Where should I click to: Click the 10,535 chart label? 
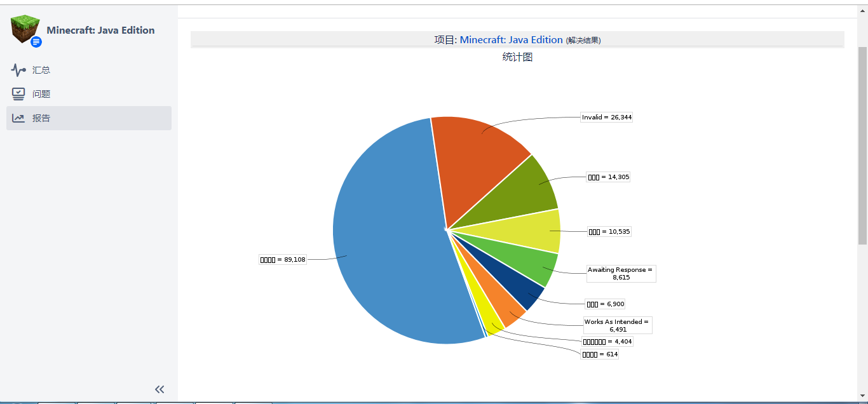click(x=609, y=231)
